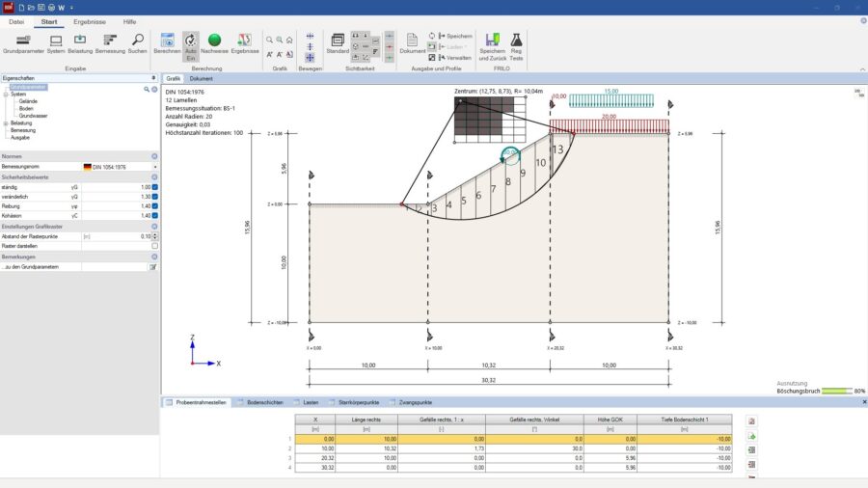
Task: Click the Suchen magnifier icon
Action: pyautogui.click(x=138, y=41)
